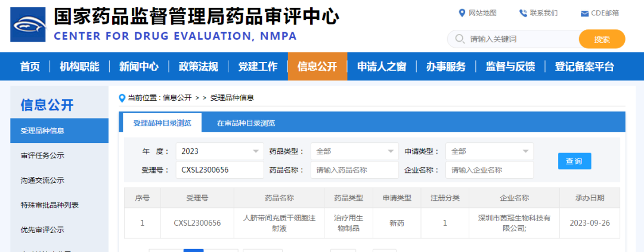Screen dimensions: 644x252
Task: Open 办事服务 navigation item
Action: pos(445,67)
